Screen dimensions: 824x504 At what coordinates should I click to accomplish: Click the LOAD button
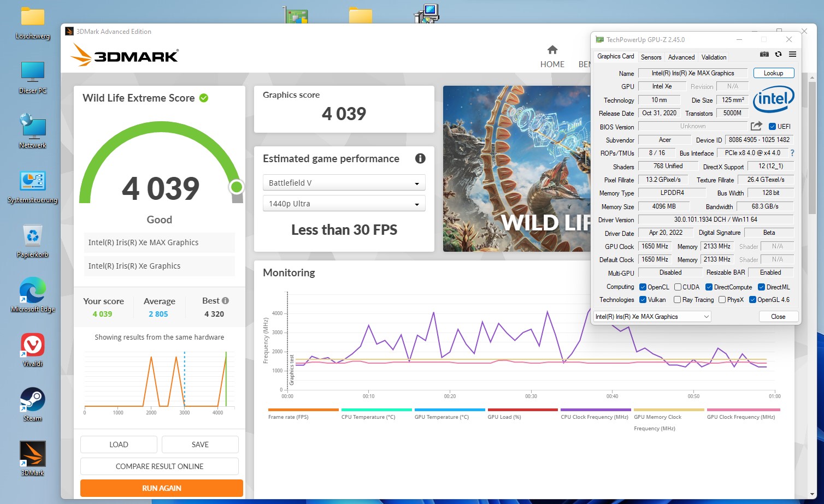click(x=119, y=444)
